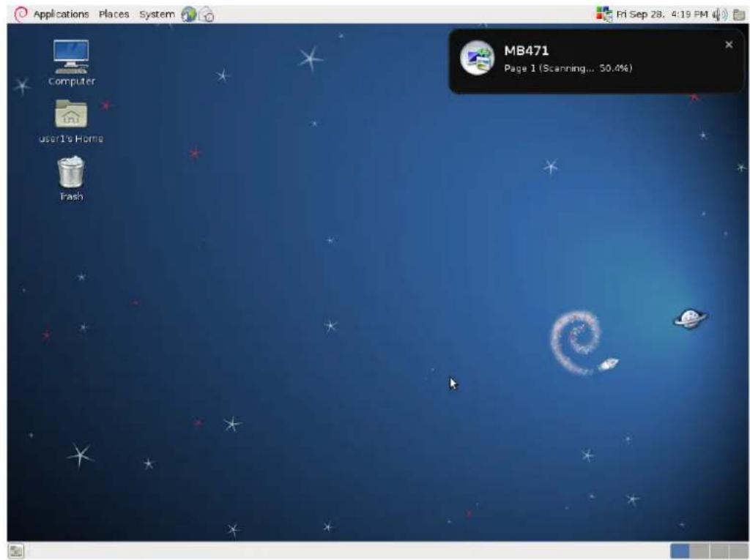Screen dimensions: 750x560
Task: Switch to the third workspace
Action: 719,551
